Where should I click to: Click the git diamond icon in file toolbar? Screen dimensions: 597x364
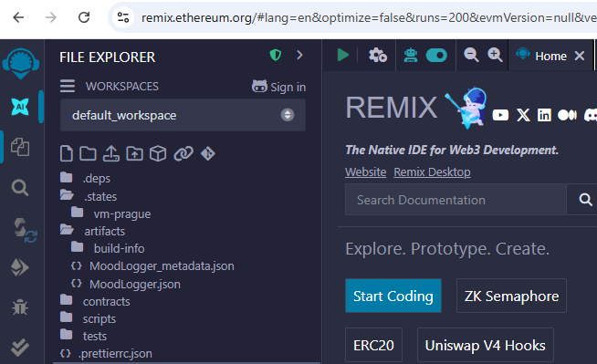click(208, 153)
